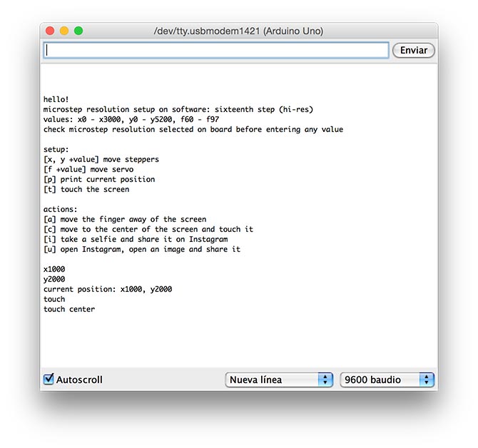Image resolution: width=478 pixels, height=448 pixels.
Task: Open the Nueva línea line-ending dropdown
Action: coord(279,380)
